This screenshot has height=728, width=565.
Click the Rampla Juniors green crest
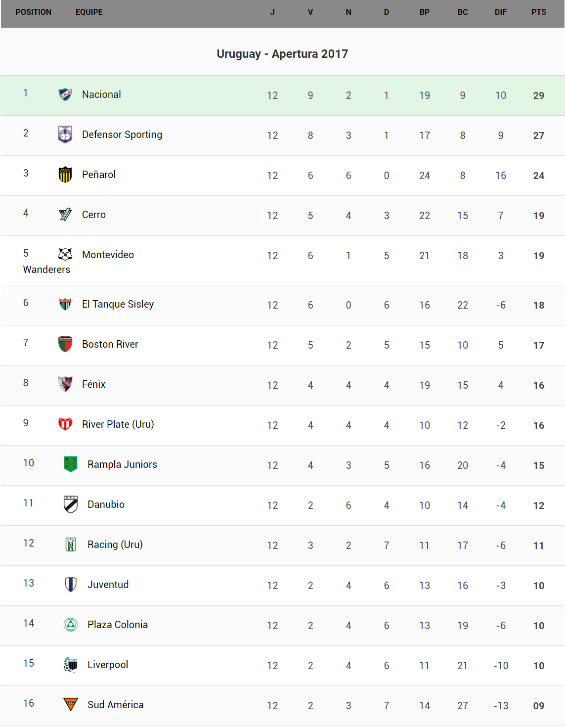(x=71, y=464)
